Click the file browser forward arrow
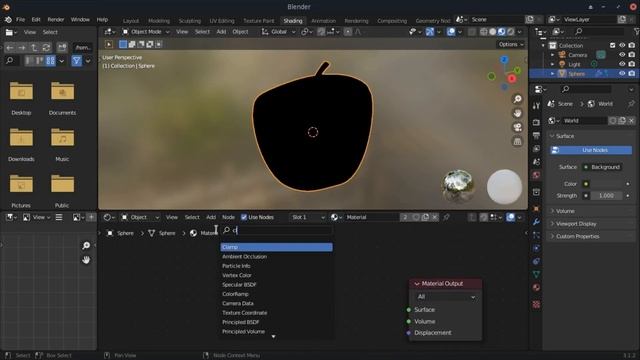Viewport: 640px width, 360px height. click(22, 48)
